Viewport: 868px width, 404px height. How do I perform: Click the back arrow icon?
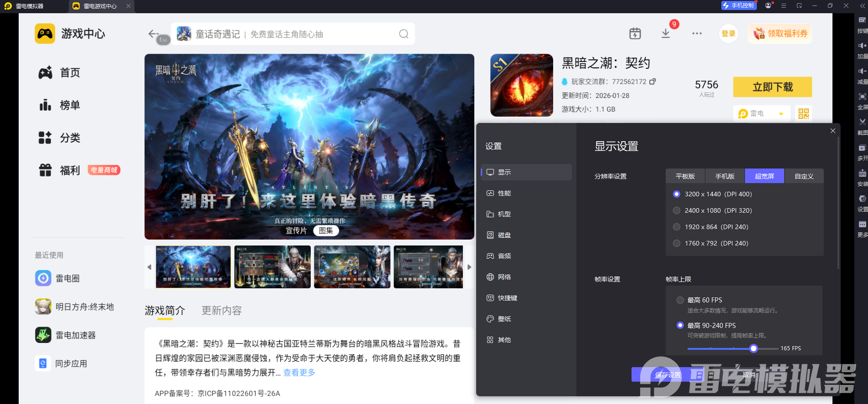pyautogui.click(x=153, y=34)
